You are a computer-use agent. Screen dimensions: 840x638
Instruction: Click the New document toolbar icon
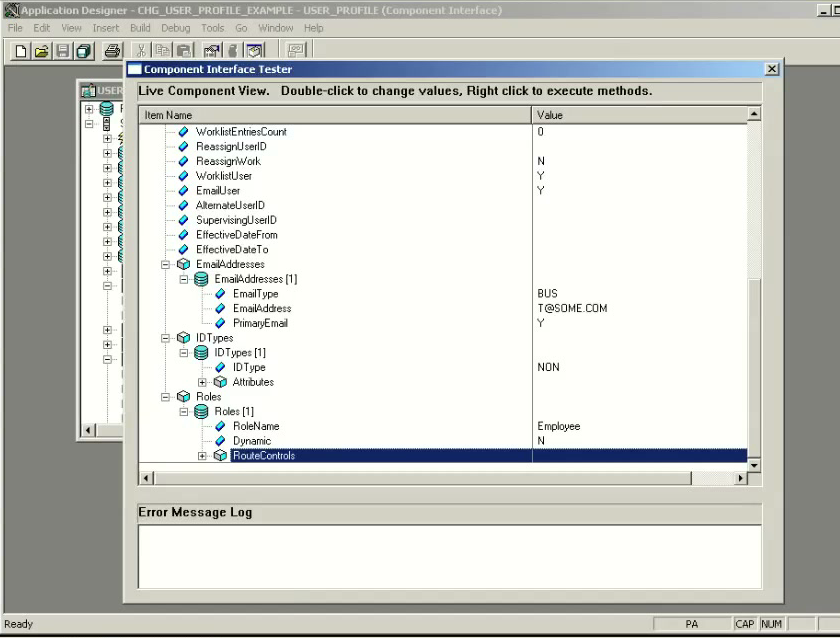click(20, 51)
